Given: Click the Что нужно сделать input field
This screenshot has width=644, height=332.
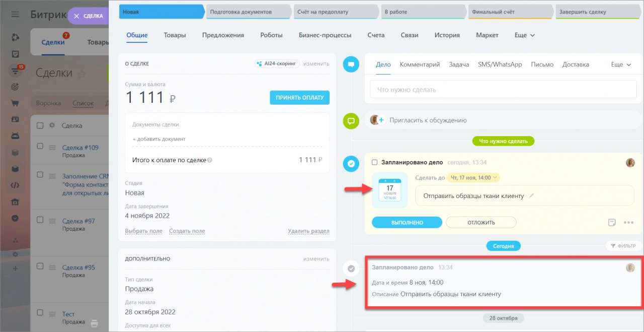Looking at the screenshot, I should click(503, 90).
